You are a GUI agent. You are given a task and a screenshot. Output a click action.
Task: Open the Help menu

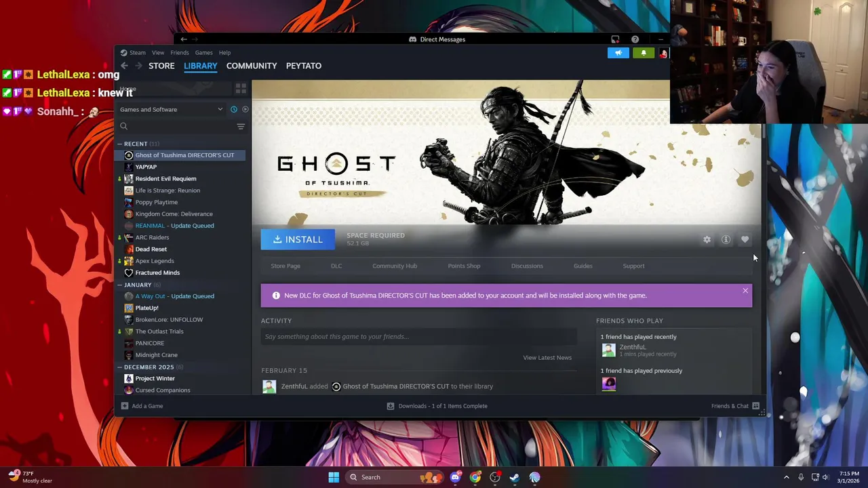tap(224, 53)
